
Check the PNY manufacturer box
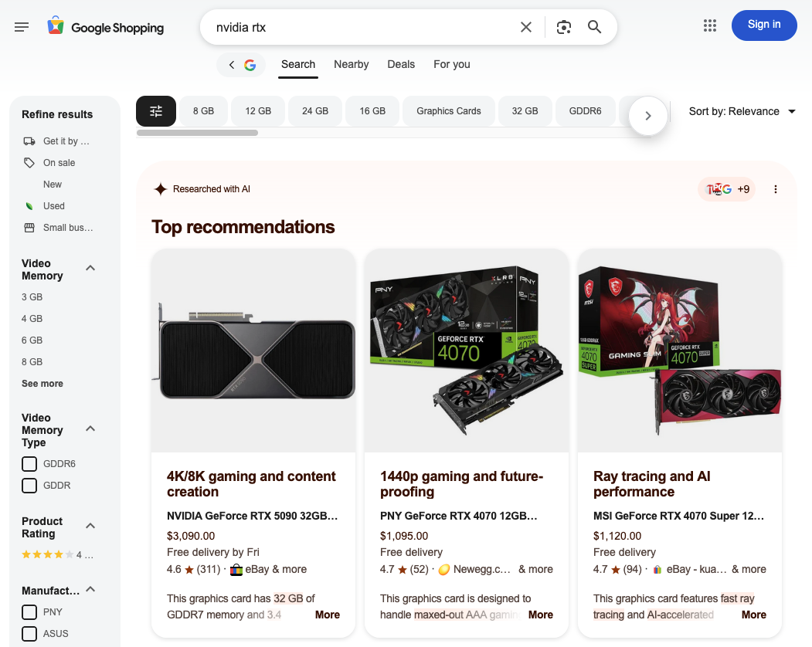point(29,611)
